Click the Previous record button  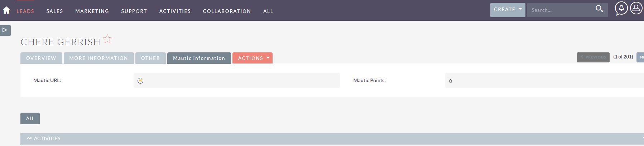coord(593,57)
